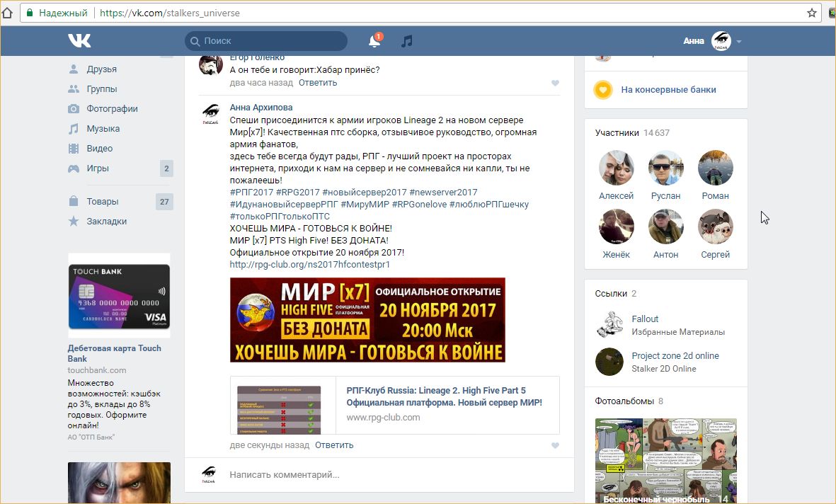Click hashtag #РПГ2017
This screenshot has width=836, height=504.
(x=252, y=192)
